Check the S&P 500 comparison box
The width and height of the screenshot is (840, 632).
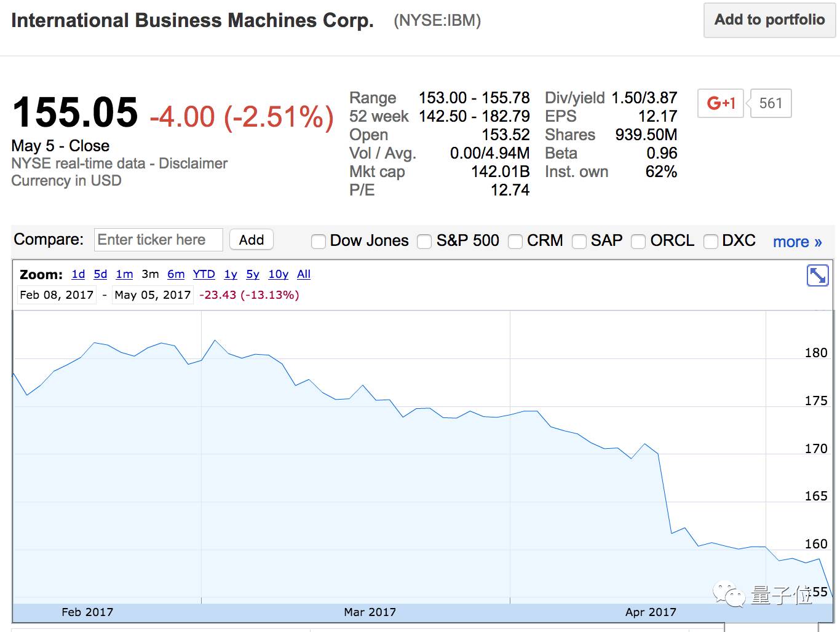(424, 242)
